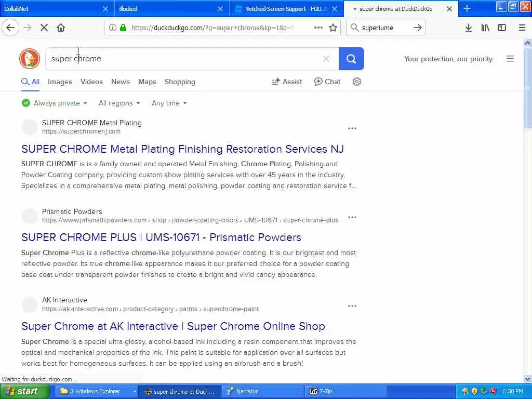Open search settings gear icon

coord(356,82)
